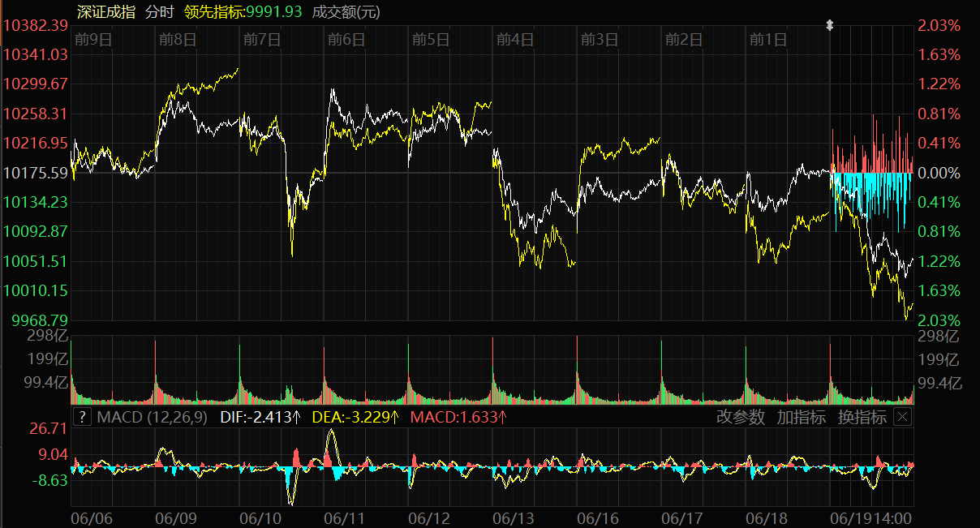Screen dimensions: 980x528
Task: Select the 分时 chart mode label
Action: (161, 11)
